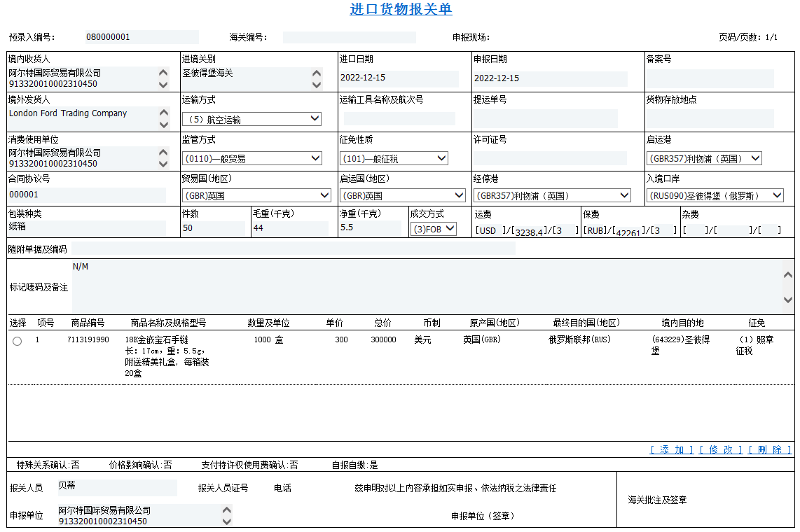The width and height of the screenshot is (800, 532).
Task: Open the 监管方式 dropdown
Action: tap(251, 159)
